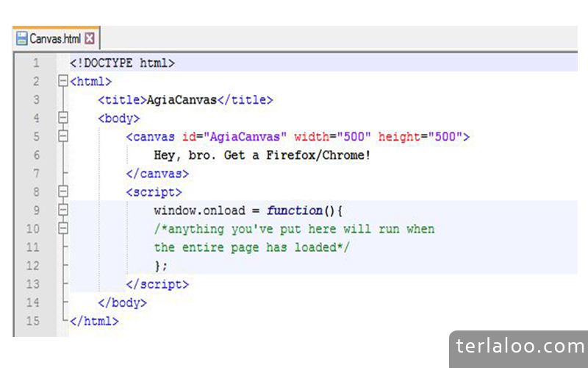The image size is (588, 368).
Task: Collapse the comment fold marker on line 10
Action: [x=63, y=229]
